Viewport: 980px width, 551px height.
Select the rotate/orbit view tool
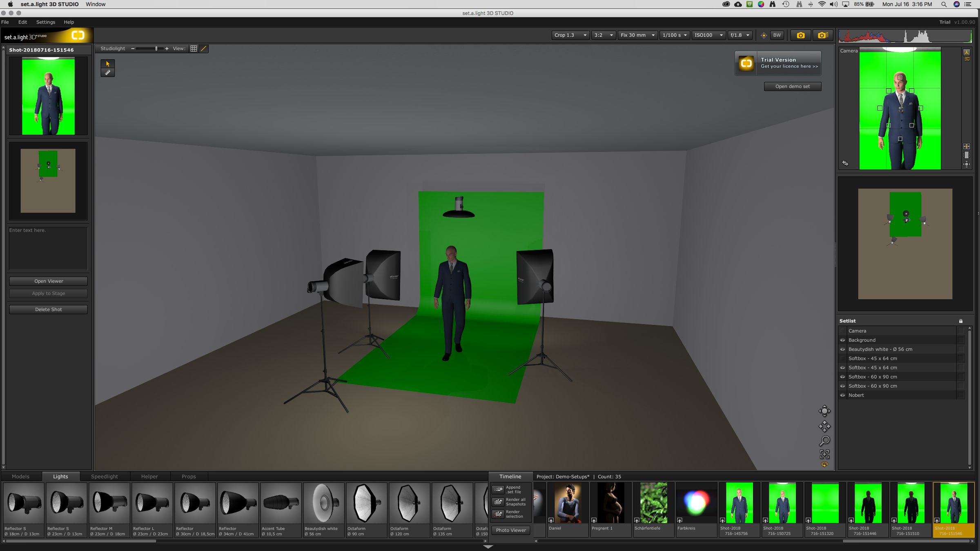(x=824, y=411)
